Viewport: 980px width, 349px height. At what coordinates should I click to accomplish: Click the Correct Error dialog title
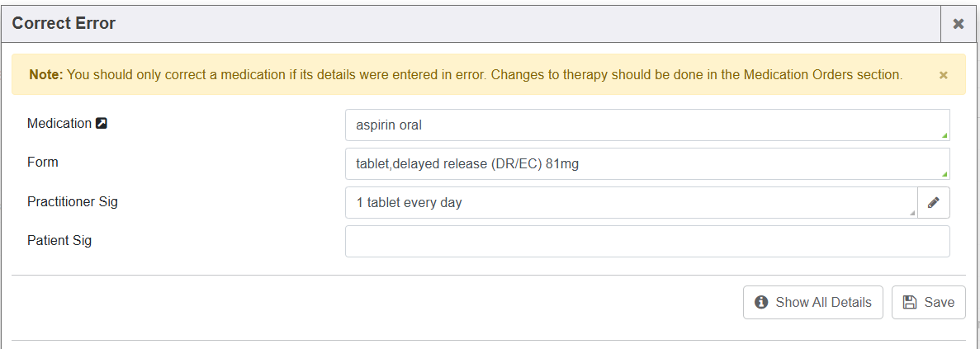pyautogui.click(x=64, y=24)
